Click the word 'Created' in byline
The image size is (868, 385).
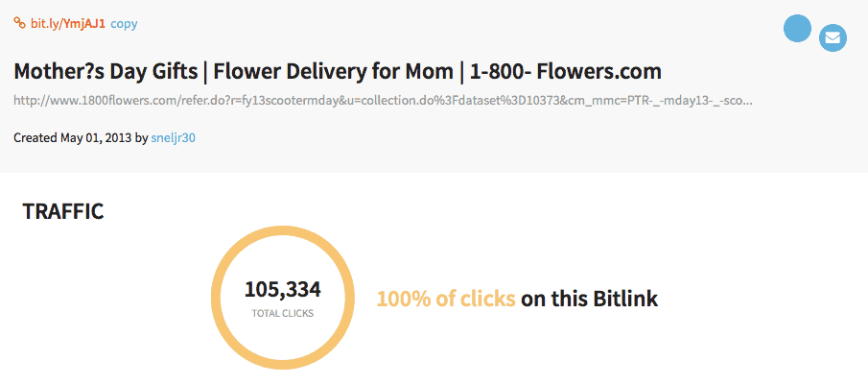pyautogui.click(x=35, y=138)
